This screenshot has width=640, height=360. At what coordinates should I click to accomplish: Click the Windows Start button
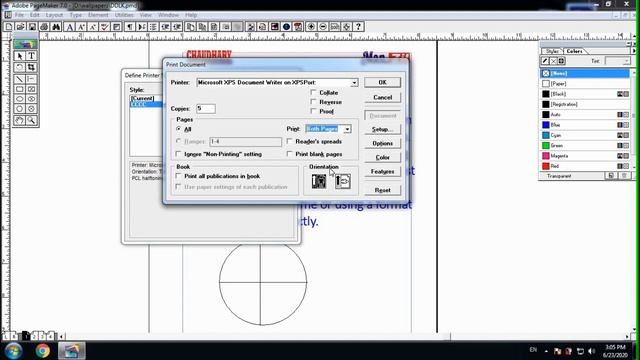point(13,351)
